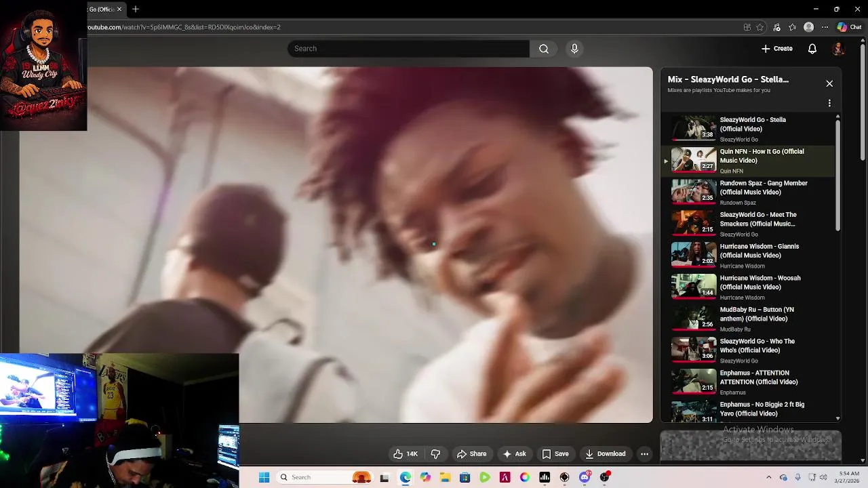Open Enphamus - No Biggie 2 video
Viewport: 868px width, 488px height.
click(x=749, y=411)
